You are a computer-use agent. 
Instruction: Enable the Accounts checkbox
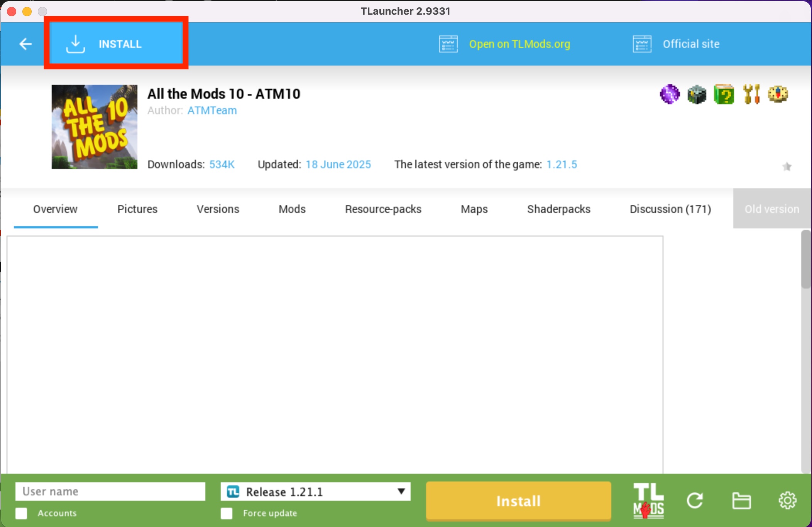tap(21, 513)
